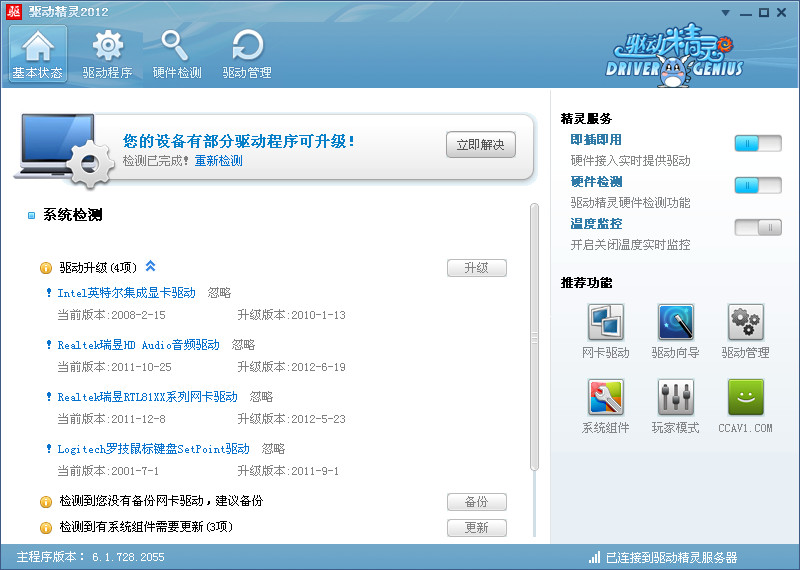800x570 pixels.
Task: Click exclamation icon beside Logitech SetPoint driver
Action: (x=49, y=449)
